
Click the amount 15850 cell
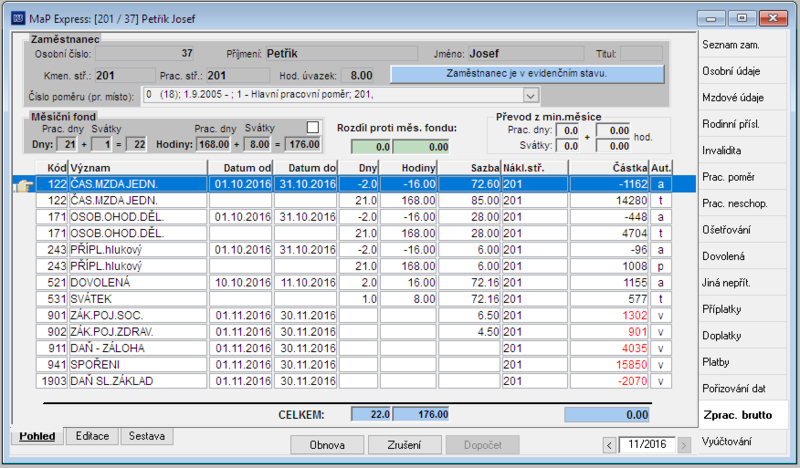click(609, 364)
